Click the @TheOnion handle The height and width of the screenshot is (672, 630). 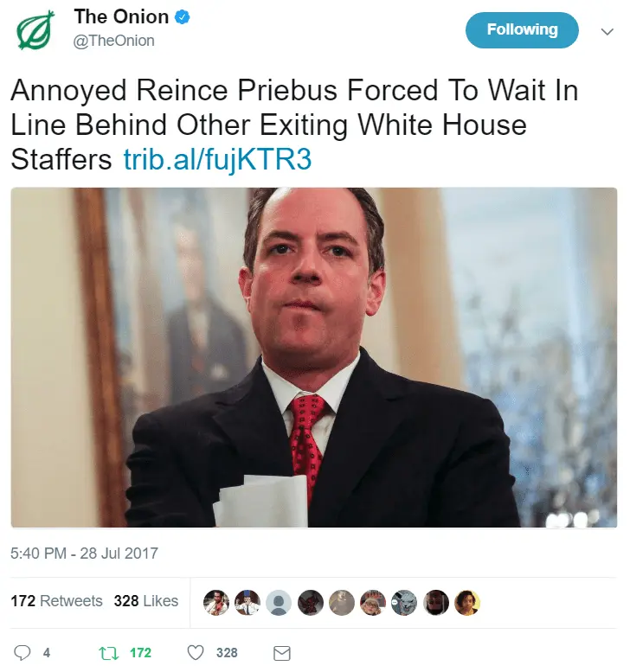(x=114, y=41)
